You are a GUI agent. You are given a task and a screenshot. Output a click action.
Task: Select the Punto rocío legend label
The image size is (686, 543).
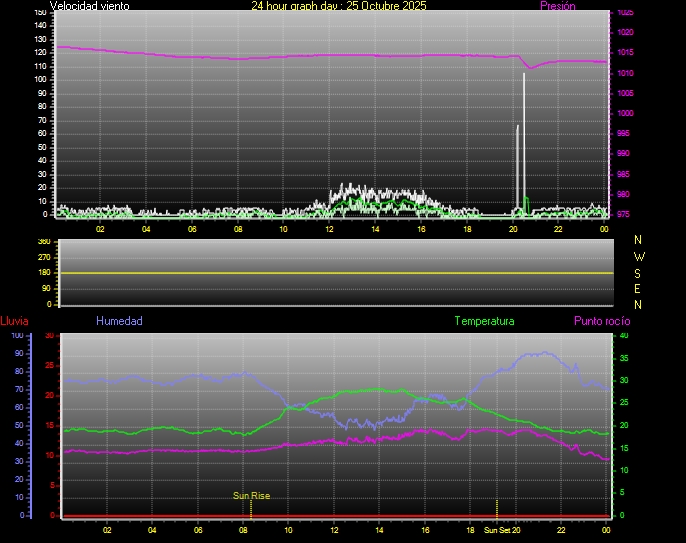tap(601, 321)
